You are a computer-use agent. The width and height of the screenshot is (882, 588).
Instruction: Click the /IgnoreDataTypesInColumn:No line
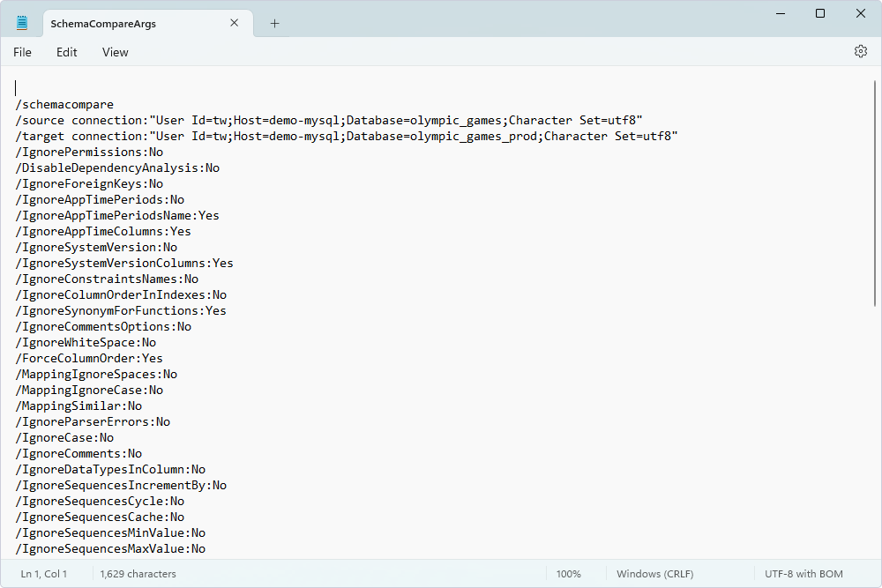tap(110, 469)
